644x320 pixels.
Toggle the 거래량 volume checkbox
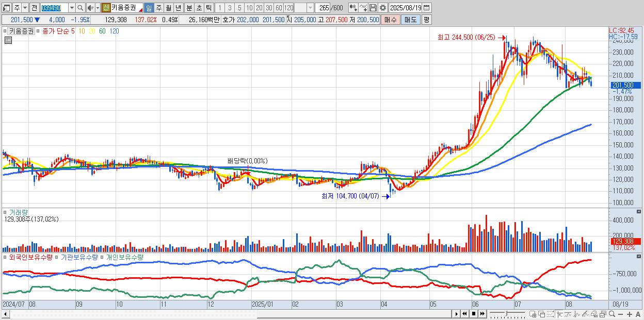click(6, 212)
